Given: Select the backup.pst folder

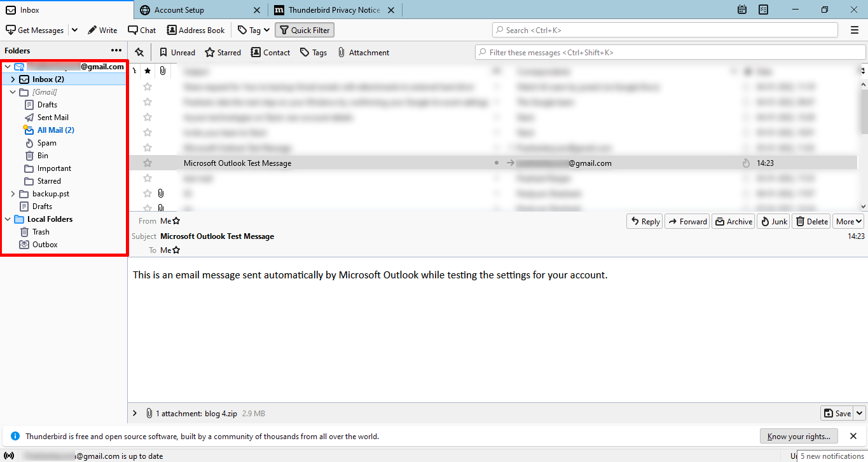Looking at the screenshot, I should tap(51, 194).
